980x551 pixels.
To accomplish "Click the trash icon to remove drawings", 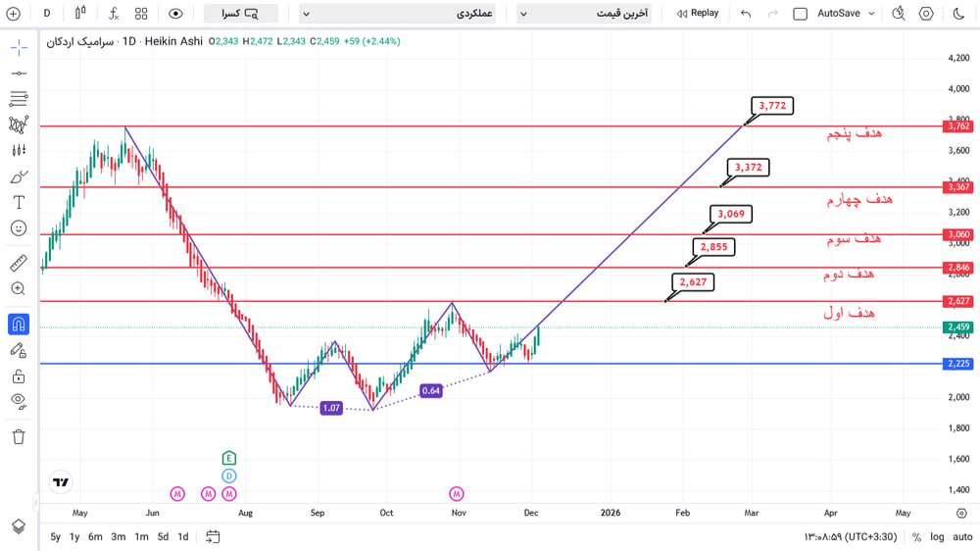I will [19, 436].
